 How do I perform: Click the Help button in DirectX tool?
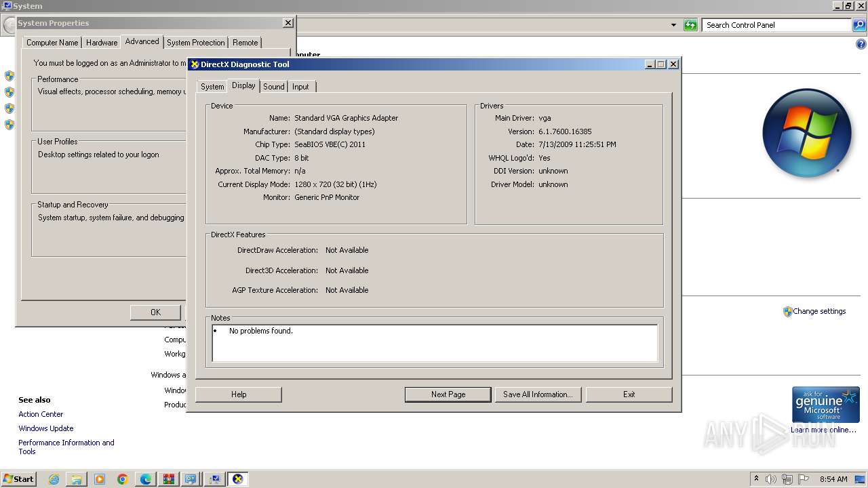239,394
